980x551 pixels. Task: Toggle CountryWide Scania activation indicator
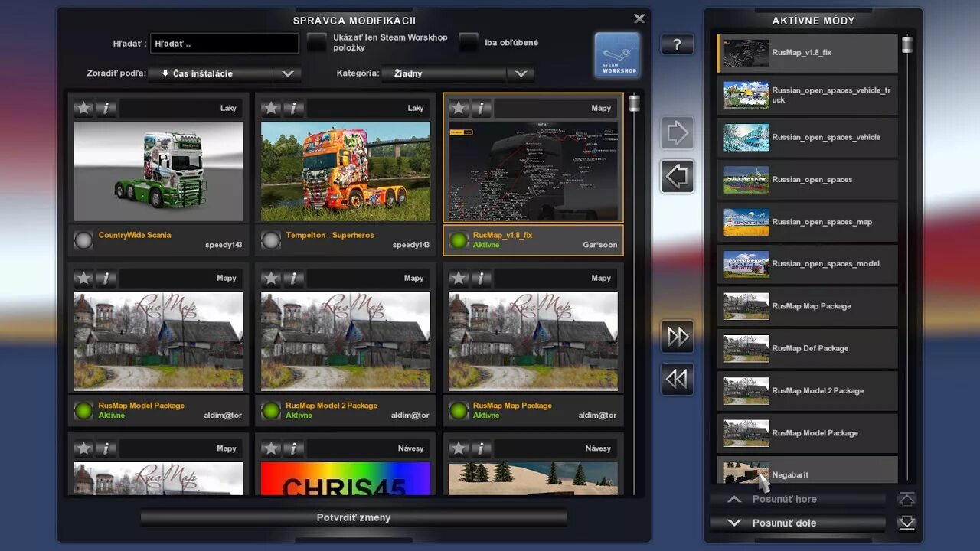click(x=83, y=240)
